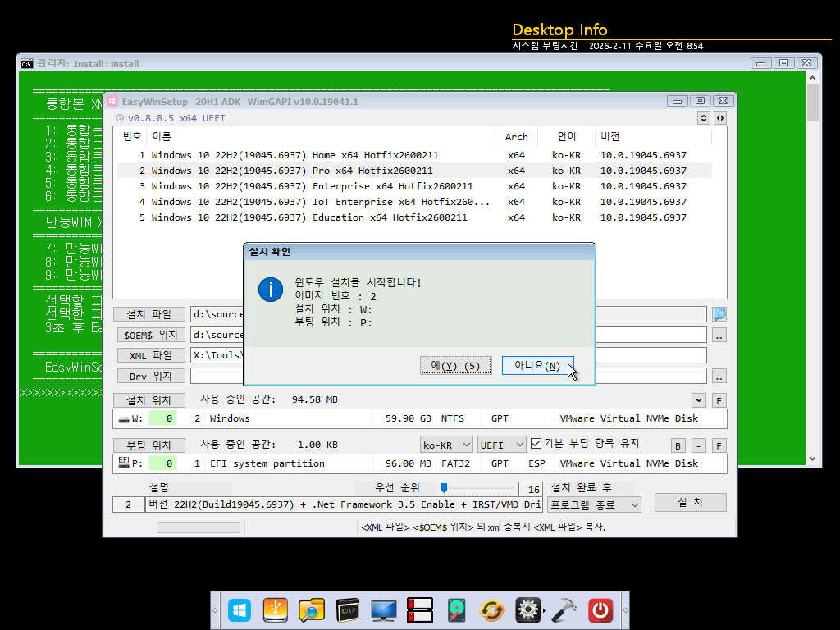Screen dimensions: 840x630
Task: Click the cmd icon in Install window title bar
Action: pyautogui.click(x=27, y=64)
